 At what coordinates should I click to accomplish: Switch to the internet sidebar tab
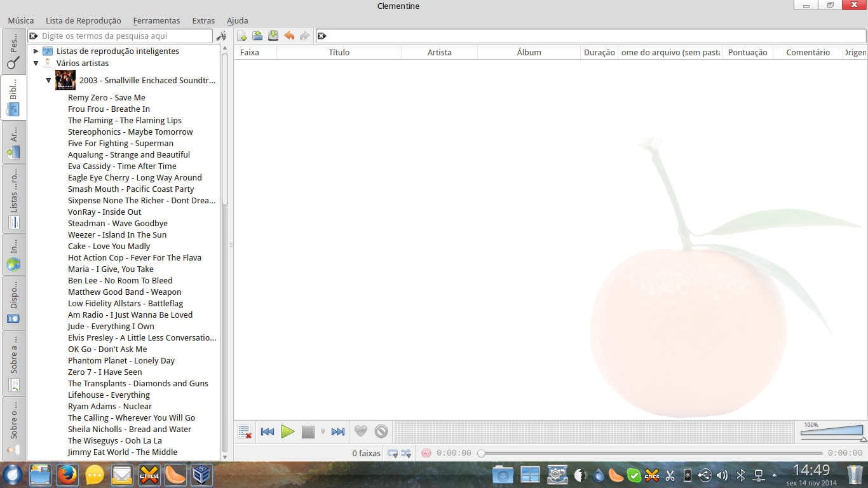(14, 255)
